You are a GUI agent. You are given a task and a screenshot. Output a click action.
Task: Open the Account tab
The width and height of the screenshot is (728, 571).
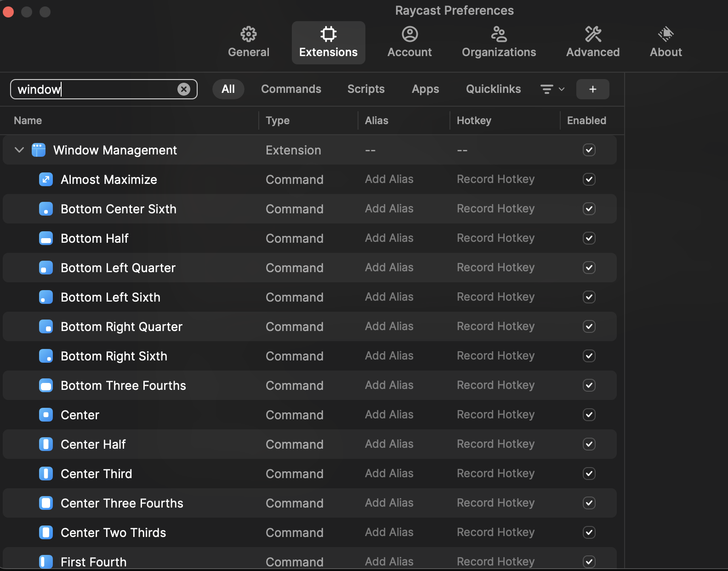point(409,42)
